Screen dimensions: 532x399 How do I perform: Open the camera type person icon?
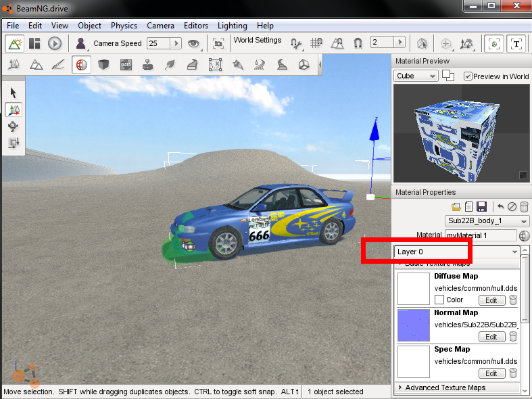click(80, 44)
